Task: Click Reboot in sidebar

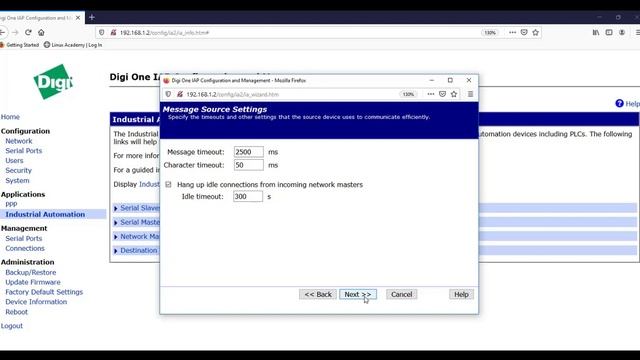Action: coord(17,312)
